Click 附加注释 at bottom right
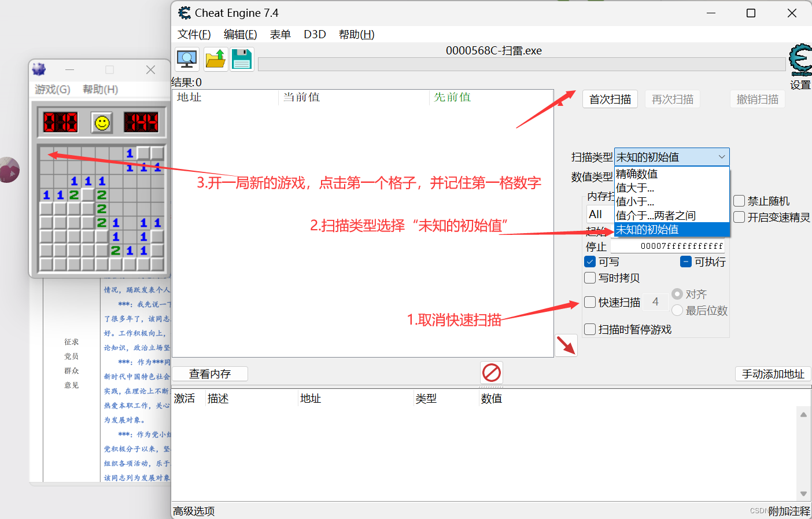The width and height of the screenshot is (812, 519). 789,511
